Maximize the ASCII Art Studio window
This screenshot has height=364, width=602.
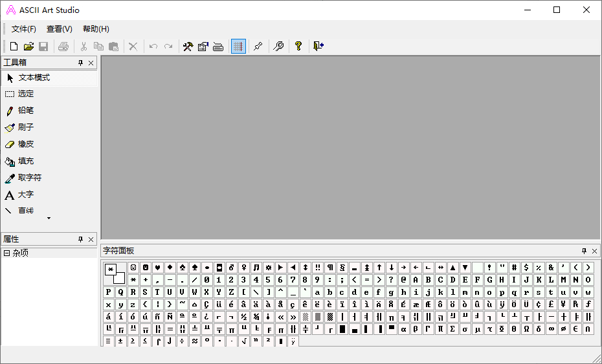(557, 10)
